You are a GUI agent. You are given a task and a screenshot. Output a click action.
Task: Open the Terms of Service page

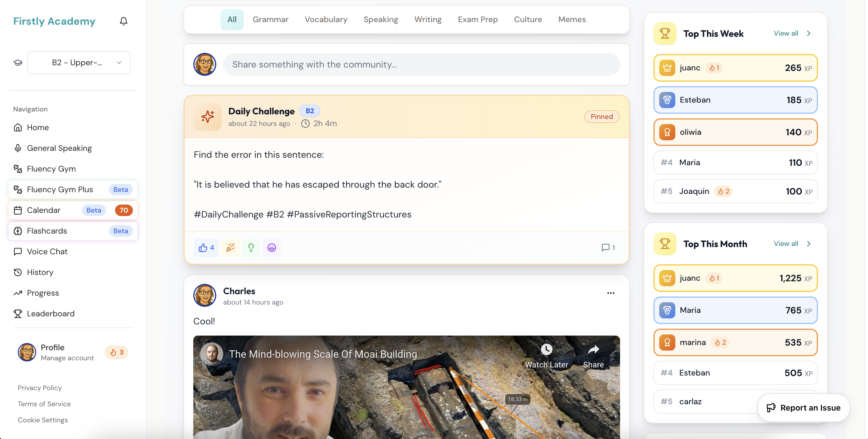tap(44, 403)
